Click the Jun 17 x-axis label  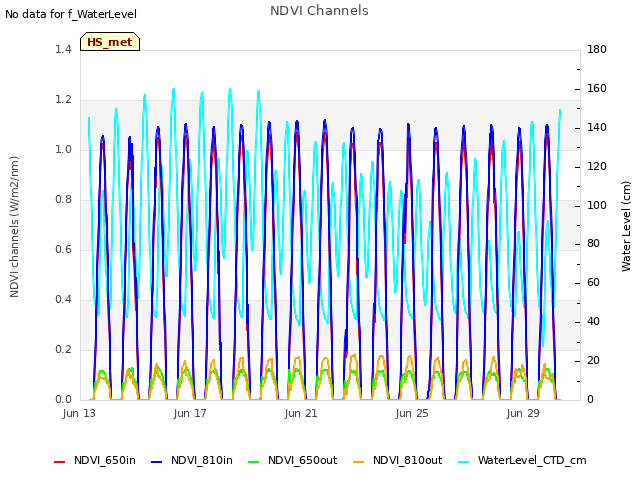point(190,413)
